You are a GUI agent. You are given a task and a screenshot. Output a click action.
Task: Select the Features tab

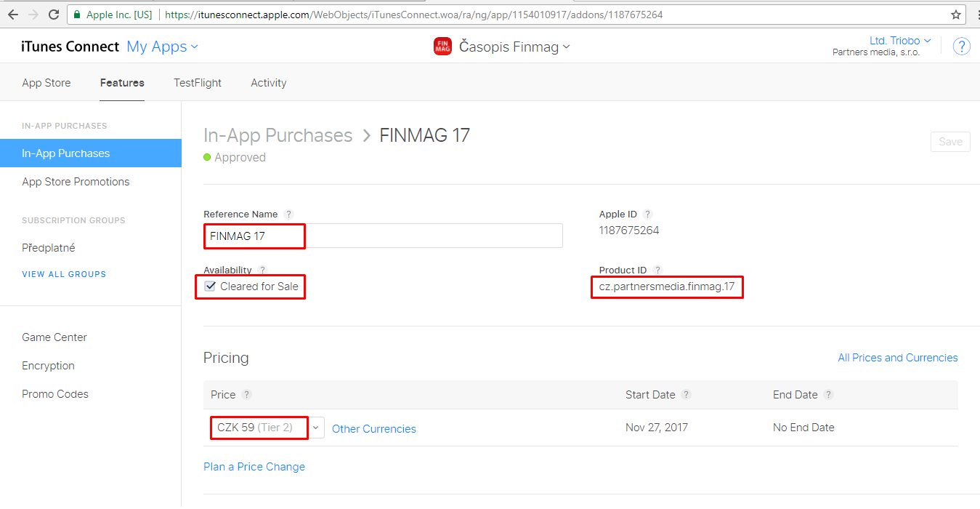click(x=122, y=83)
